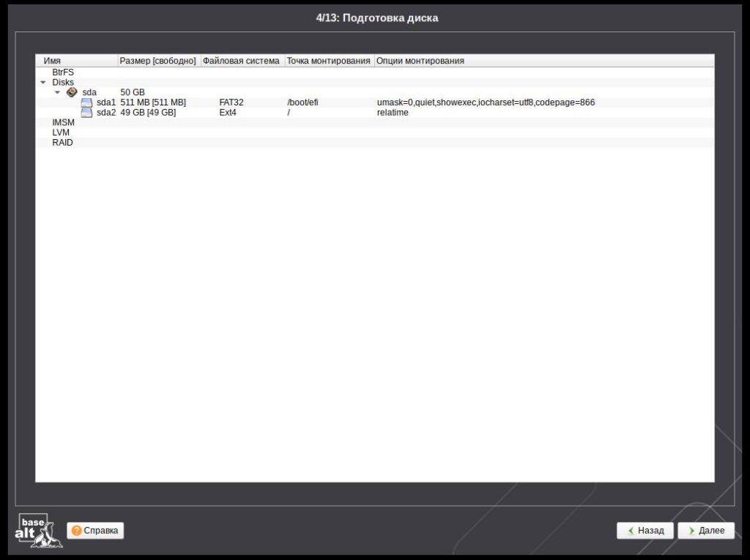
Task: Sort by the Имя column header
Action: pos(77,61)
